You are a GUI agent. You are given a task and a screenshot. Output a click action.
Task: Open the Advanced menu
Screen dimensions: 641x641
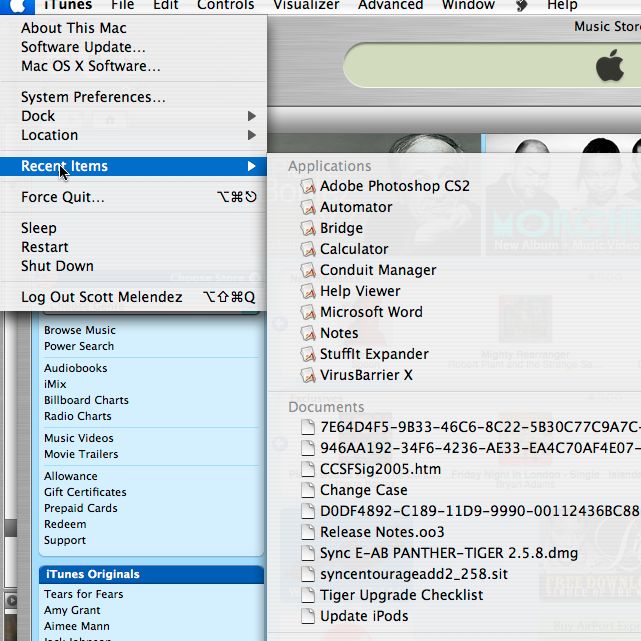(390, 5)
